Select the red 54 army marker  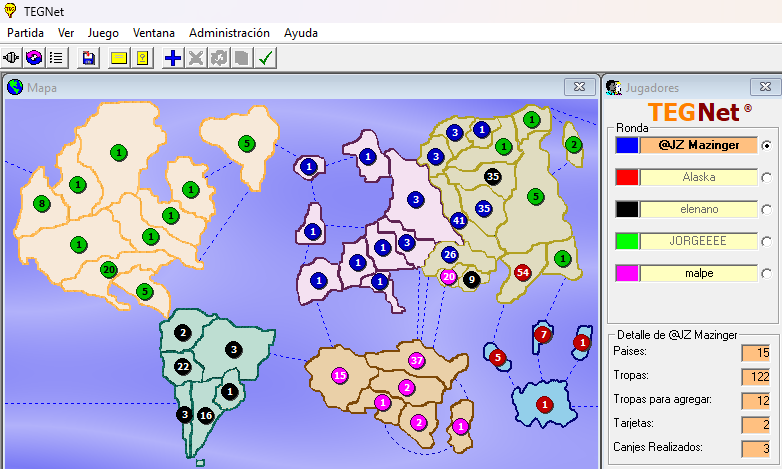(x=523, y=272)
